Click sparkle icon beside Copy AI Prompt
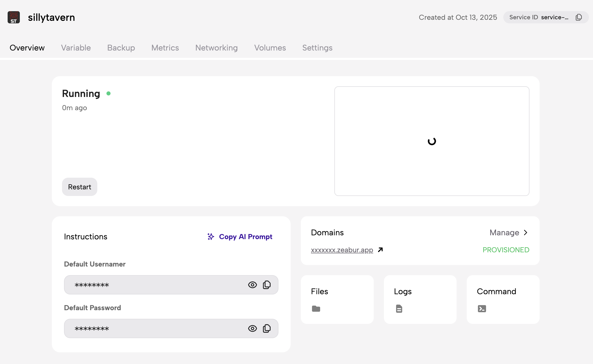The image size is (593, 364). click(211, 237)
